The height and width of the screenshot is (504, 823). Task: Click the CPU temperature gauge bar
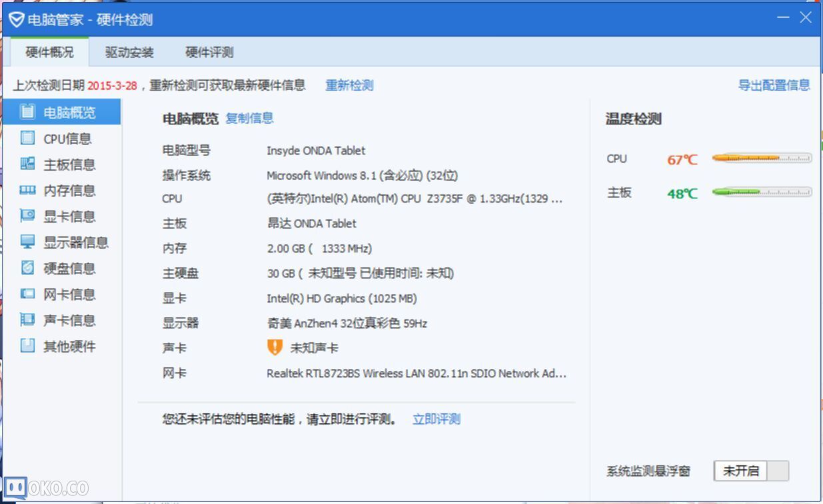(762, 158)
